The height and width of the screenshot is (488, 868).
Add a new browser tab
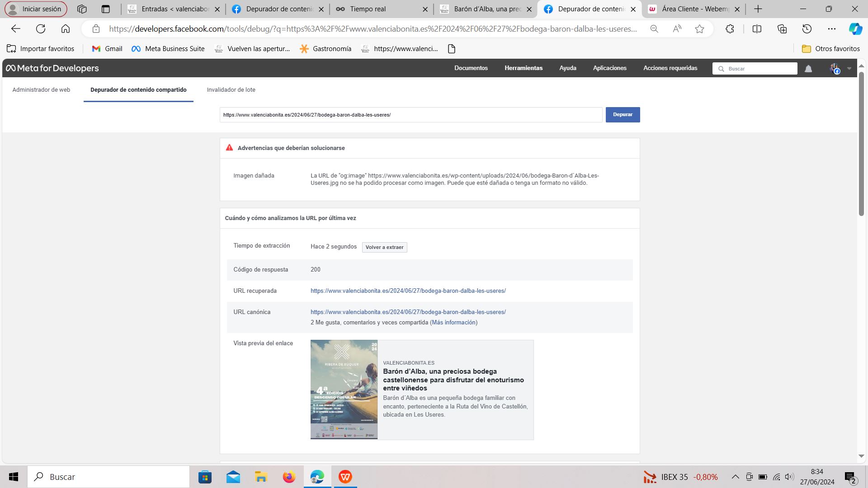(x=758, y=9)
